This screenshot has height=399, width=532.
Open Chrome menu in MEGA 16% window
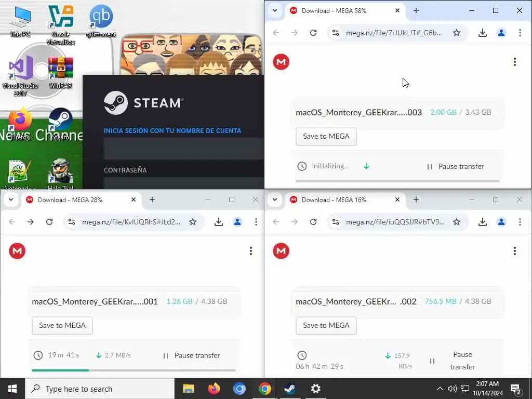coord(520,222)
